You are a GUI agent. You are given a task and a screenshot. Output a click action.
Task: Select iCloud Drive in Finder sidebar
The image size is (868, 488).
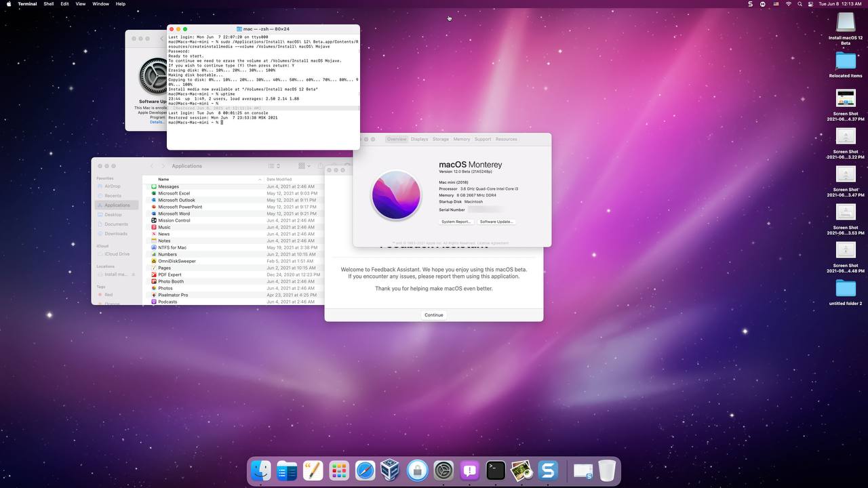117,254
